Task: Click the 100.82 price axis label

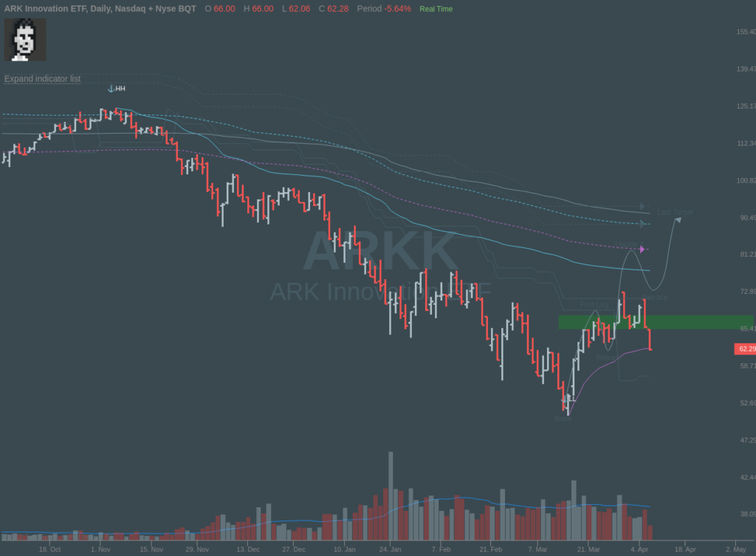Action: click(746, 180)
